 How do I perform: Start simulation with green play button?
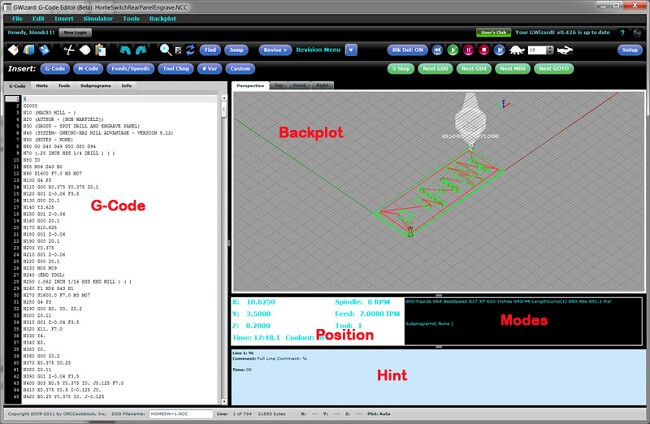453,50
